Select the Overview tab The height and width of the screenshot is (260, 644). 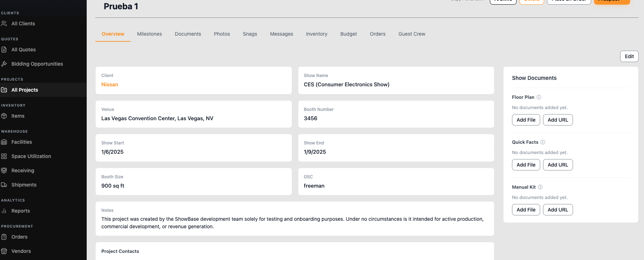pyautogui.click(x=113, y=34)
